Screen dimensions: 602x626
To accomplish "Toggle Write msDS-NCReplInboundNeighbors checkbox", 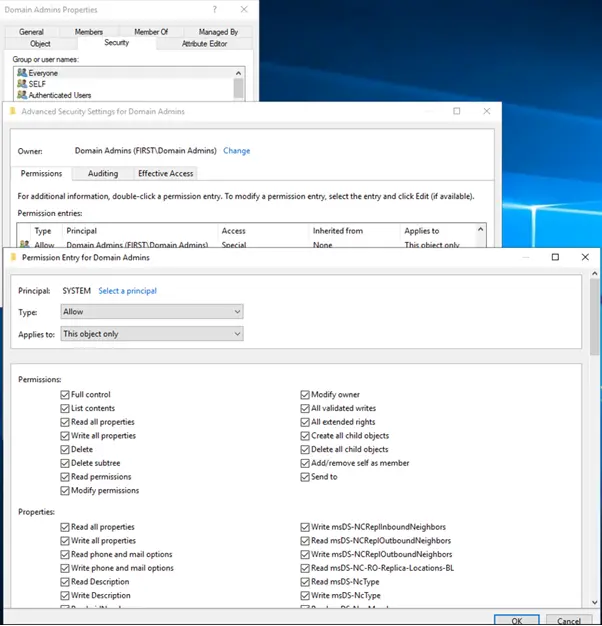I will coord(305,527).
